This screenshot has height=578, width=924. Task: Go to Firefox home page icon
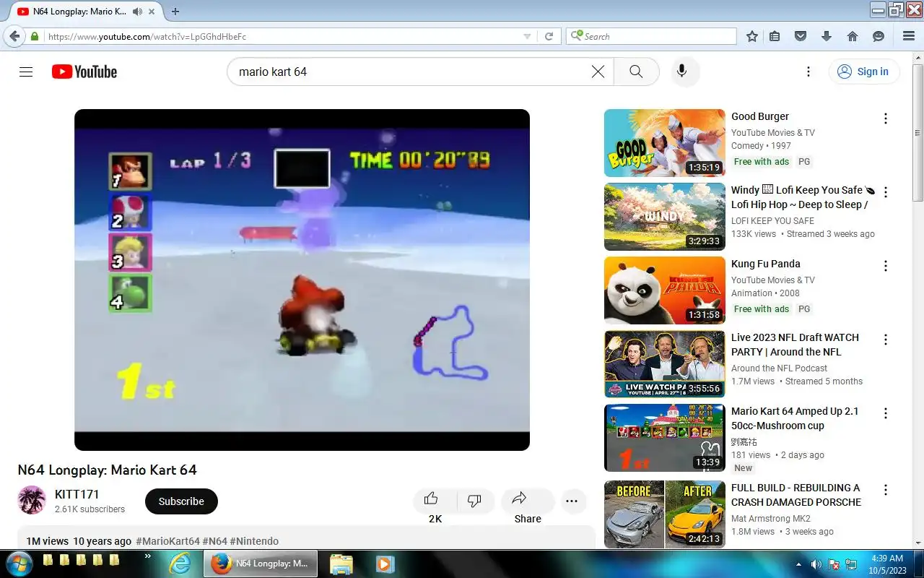click(853, 36)
